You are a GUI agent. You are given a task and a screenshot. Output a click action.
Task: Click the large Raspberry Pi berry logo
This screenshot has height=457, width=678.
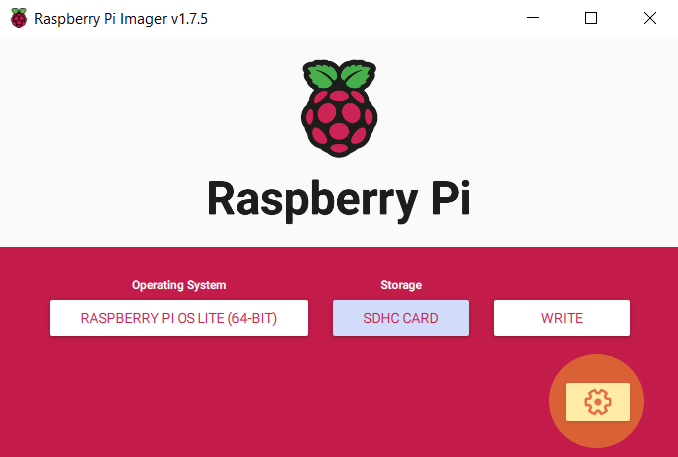click(339, 109)
